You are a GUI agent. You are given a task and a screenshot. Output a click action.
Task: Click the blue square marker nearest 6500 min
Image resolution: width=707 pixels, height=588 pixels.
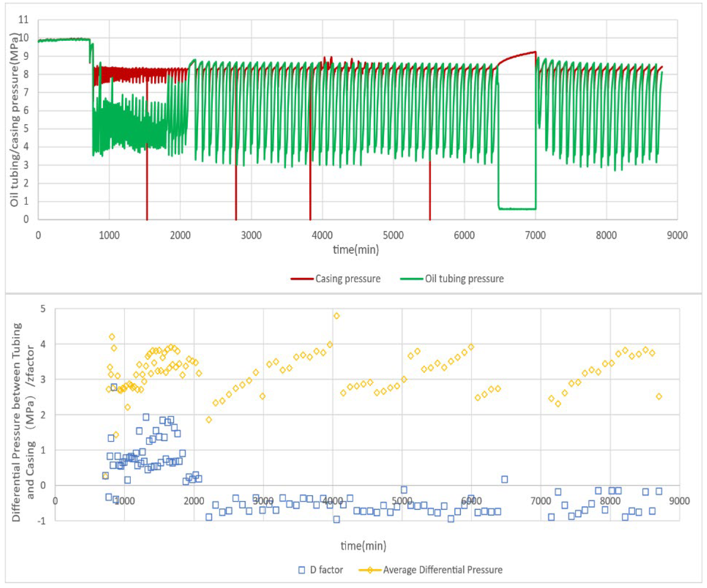(x=504, y=479)
